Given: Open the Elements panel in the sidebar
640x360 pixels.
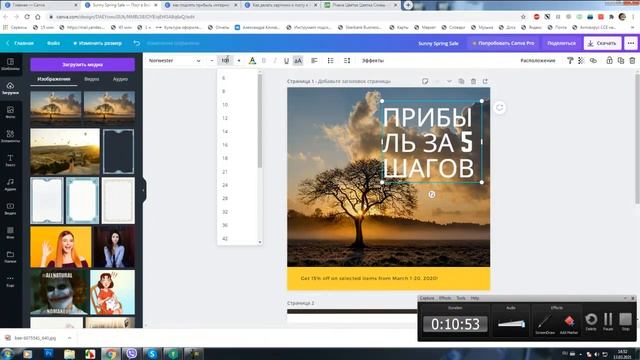Looking at the screenshot, I should click(10, 136).
